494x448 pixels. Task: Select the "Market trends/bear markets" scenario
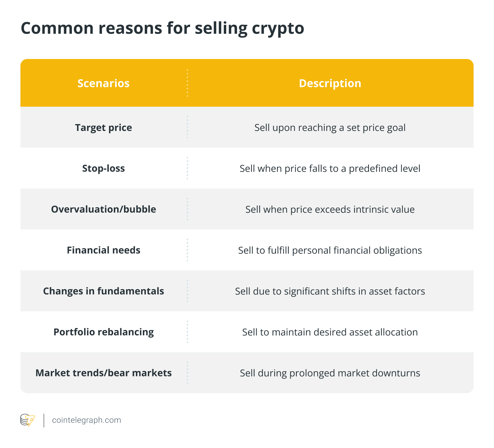coord(104,373)
